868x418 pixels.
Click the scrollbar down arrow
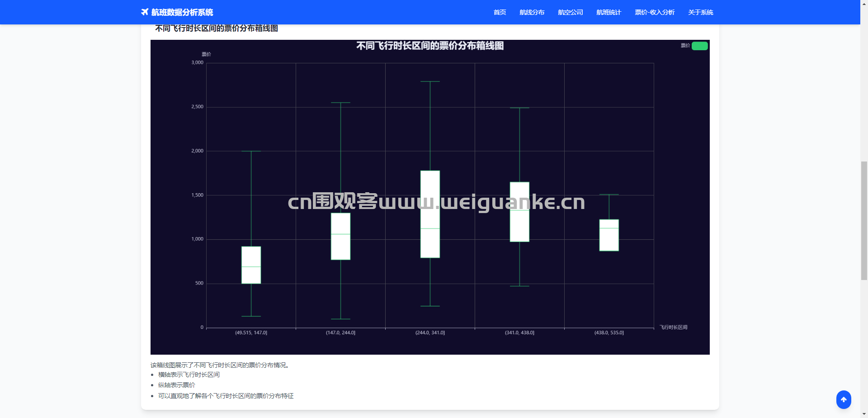tap(864, 414)
